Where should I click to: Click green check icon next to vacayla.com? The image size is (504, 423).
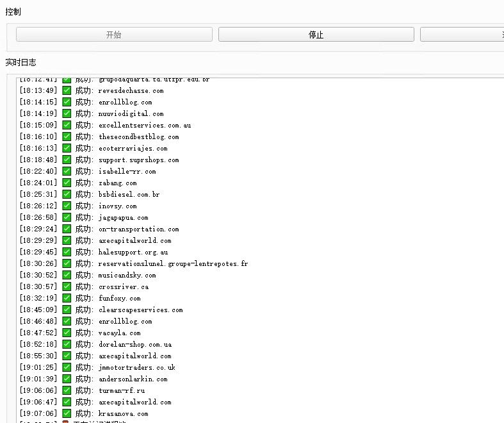(x=67, y=333)
